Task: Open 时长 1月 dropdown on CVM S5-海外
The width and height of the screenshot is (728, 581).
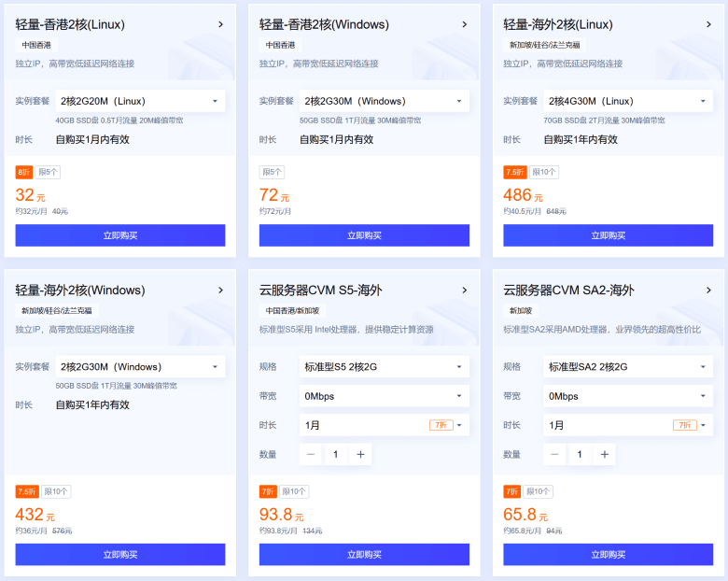Action: (384, 425)
